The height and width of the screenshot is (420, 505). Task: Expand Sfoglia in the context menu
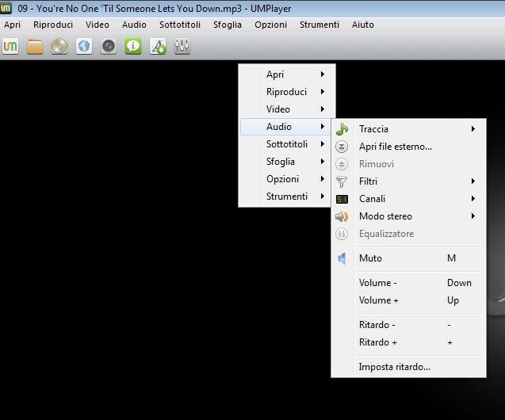pos(287,162)
